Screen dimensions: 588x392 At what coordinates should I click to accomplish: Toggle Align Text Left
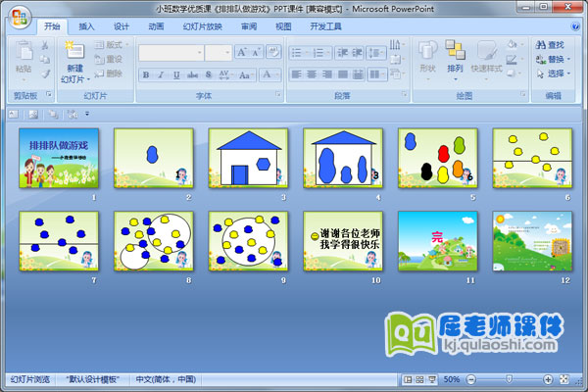pyautogui.click(x=296, y=74)
